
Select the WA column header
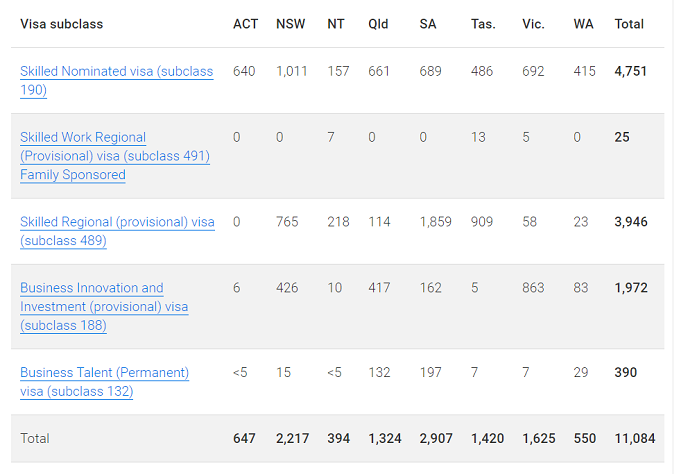pos(583,24)
